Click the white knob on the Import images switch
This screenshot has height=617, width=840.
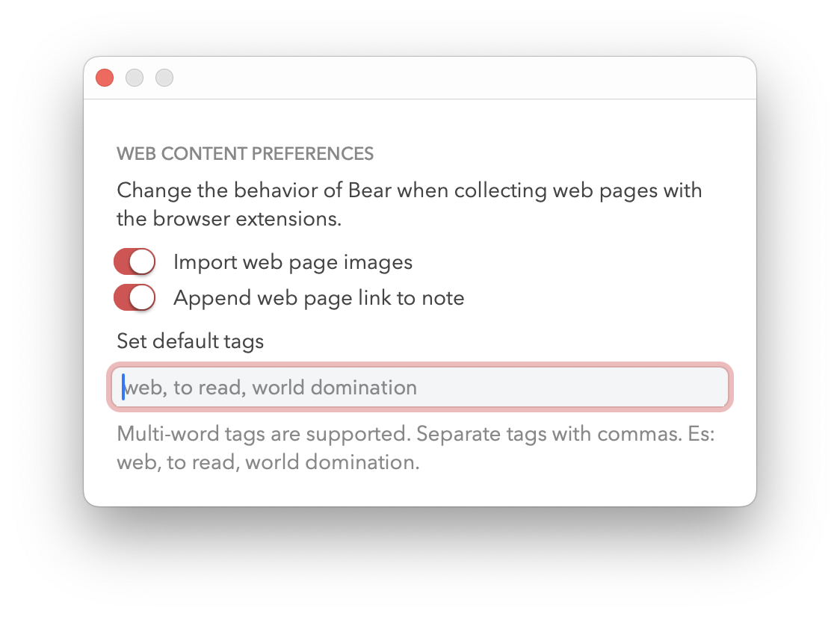click(142, 262)
